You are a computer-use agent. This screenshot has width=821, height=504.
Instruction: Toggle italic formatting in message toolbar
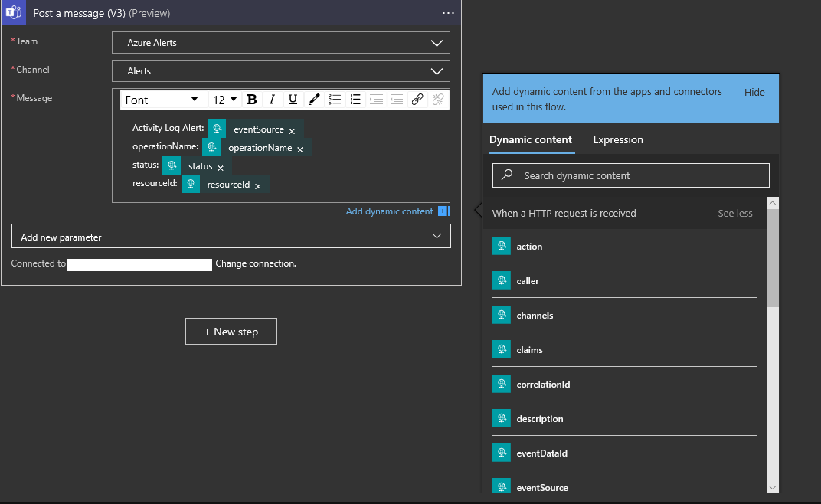[273, 100]
